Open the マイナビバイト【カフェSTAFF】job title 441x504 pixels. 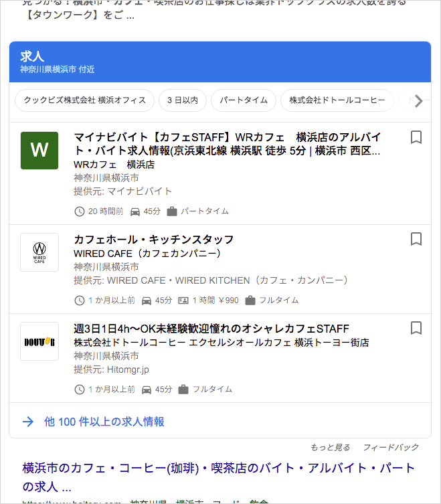click(x=227, y=144)
